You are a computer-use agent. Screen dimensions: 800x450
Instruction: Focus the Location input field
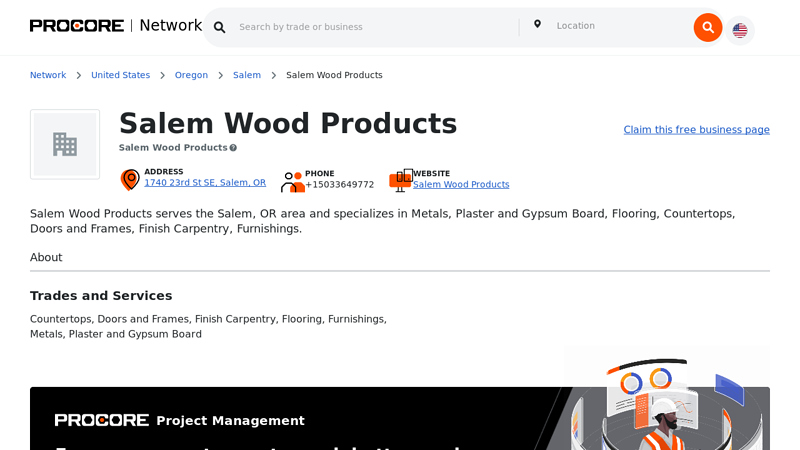pyautogui.click(x=620, y=26)
